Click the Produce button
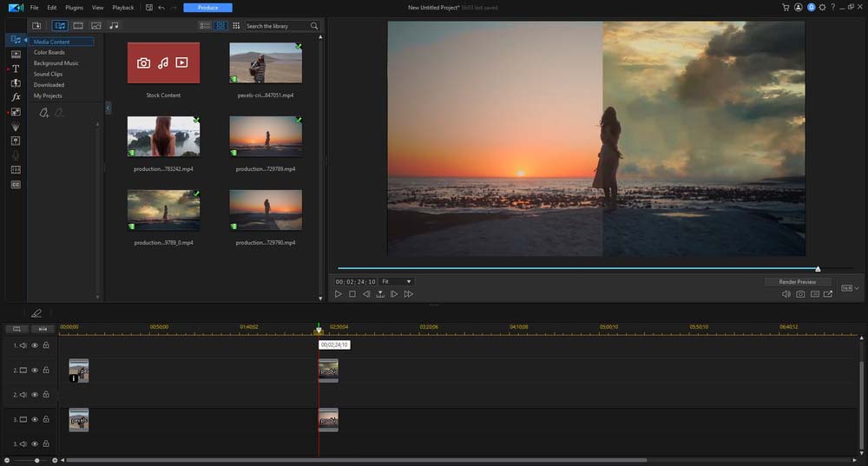Image resolution: width=868 pixels, height=466 pixels. [207, 8]
